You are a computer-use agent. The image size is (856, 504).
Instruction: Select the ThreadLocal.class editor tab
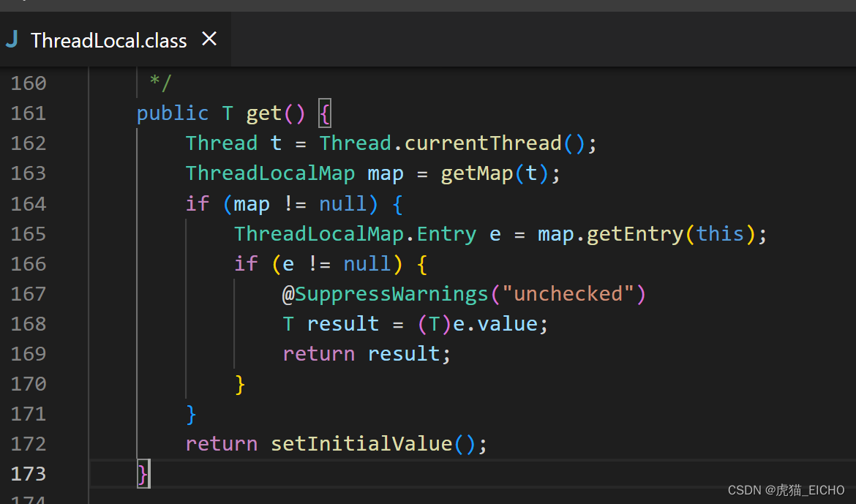click(x=115, y=40)
